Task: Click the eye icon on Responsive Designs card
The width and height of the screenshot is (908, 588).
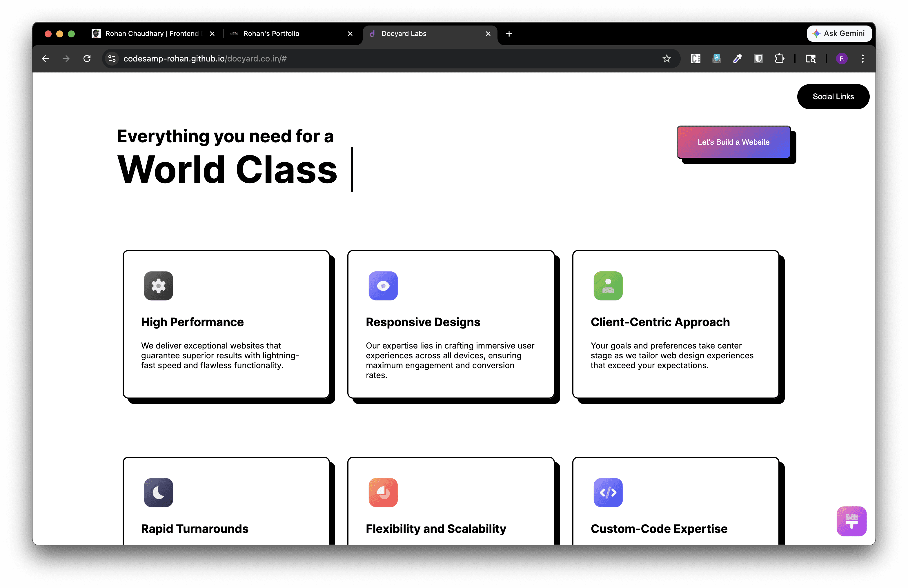Action: (x=383, y=286)
